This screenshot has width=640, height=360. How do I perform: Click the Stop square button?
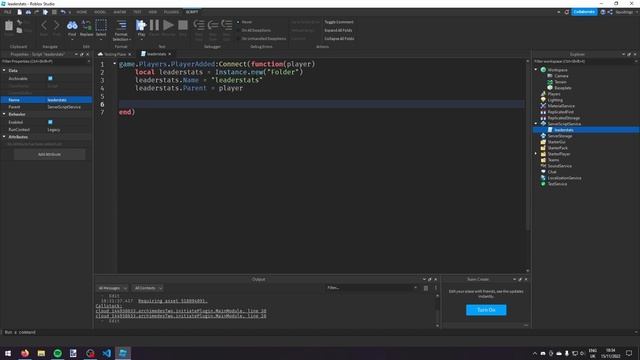[x=183, y=25]
